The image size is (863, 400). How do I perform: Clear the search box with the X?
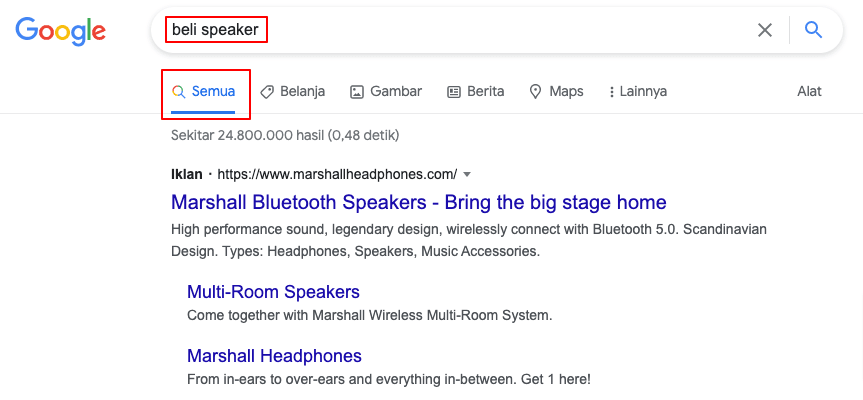pos(765,30)
